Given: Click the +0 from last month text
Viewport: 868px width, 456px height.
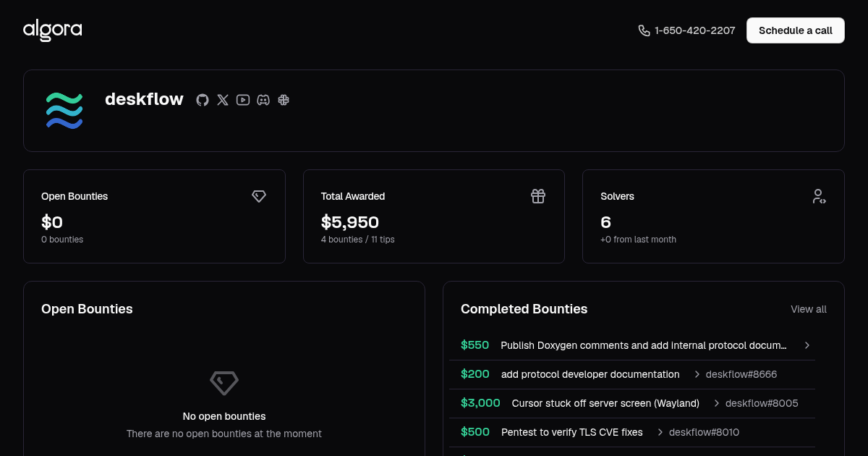Looking at the screenshot, I should [639, 240].
